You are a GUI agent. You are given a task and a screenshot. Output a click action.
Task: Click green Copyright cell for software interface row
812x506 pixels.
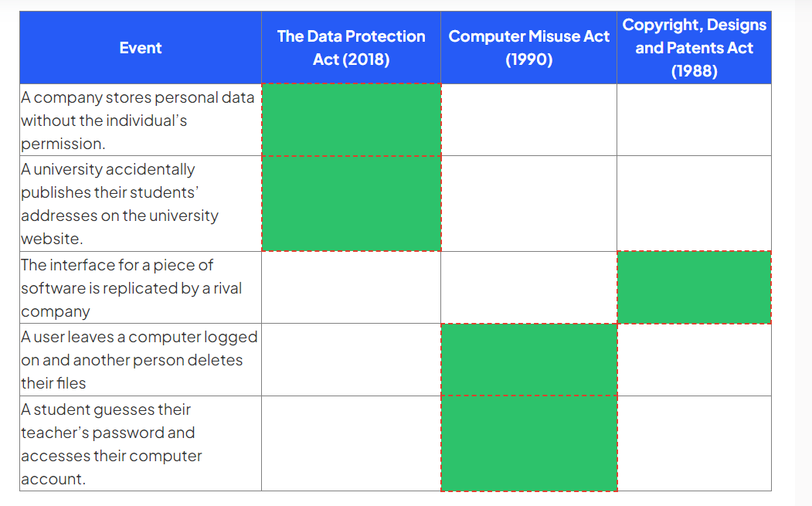[694, 287]
